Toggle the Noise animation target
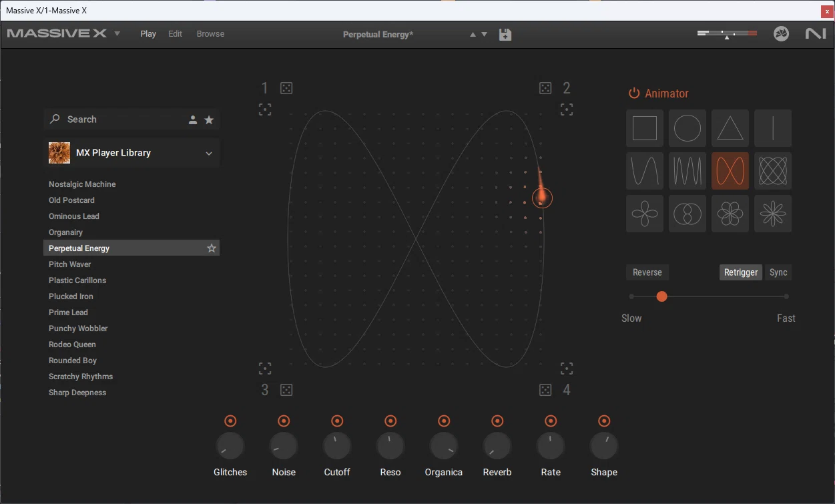 pos(284,421)
